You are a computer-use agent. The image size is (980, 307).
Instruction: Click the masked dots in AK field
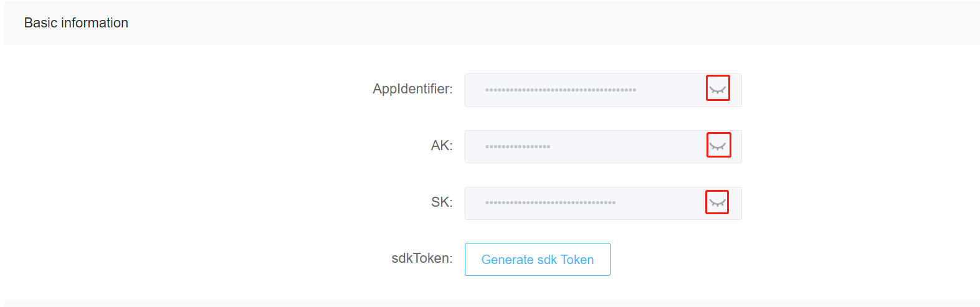click(x=518, y=147)
